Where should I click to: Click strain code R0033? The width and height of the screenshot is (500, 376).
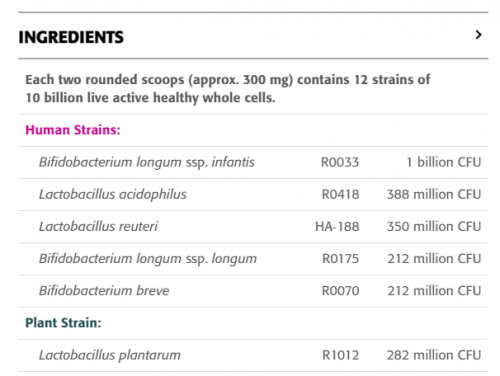coord(340,162)
